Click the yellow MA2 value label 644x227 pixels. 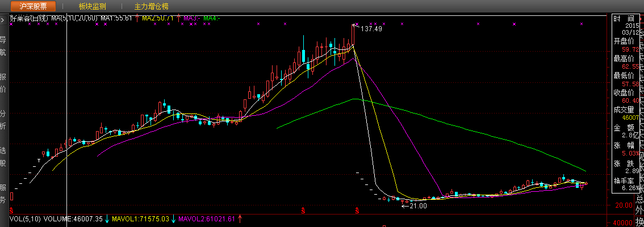(157, 18)
